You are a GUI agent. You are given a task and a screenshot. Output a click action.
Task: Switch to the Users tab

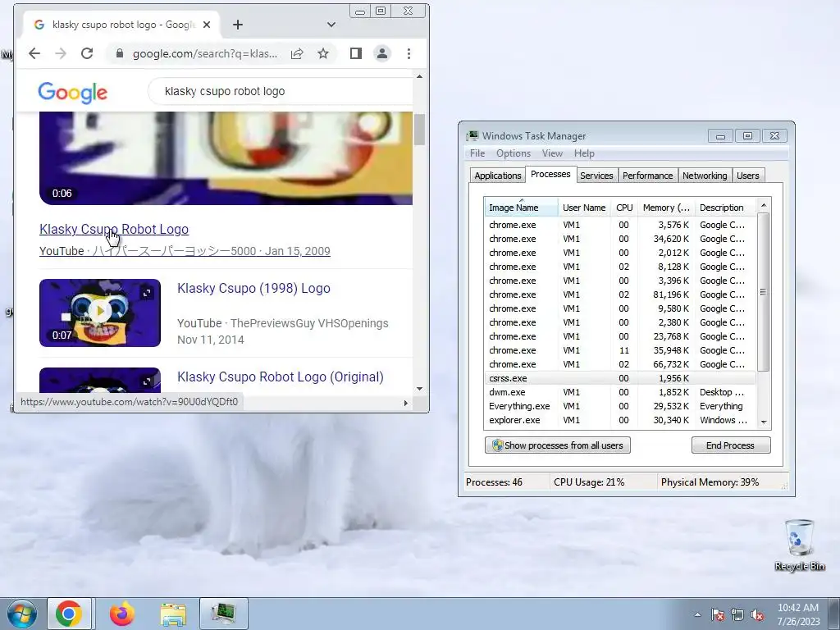(x=748, y=176)
